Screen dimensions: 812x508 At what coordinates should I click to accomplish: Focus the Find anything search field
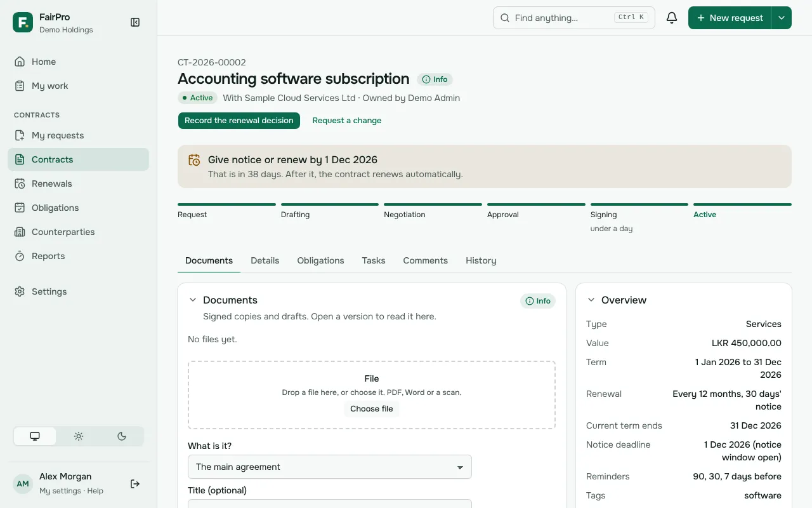(x=574, y=18)
